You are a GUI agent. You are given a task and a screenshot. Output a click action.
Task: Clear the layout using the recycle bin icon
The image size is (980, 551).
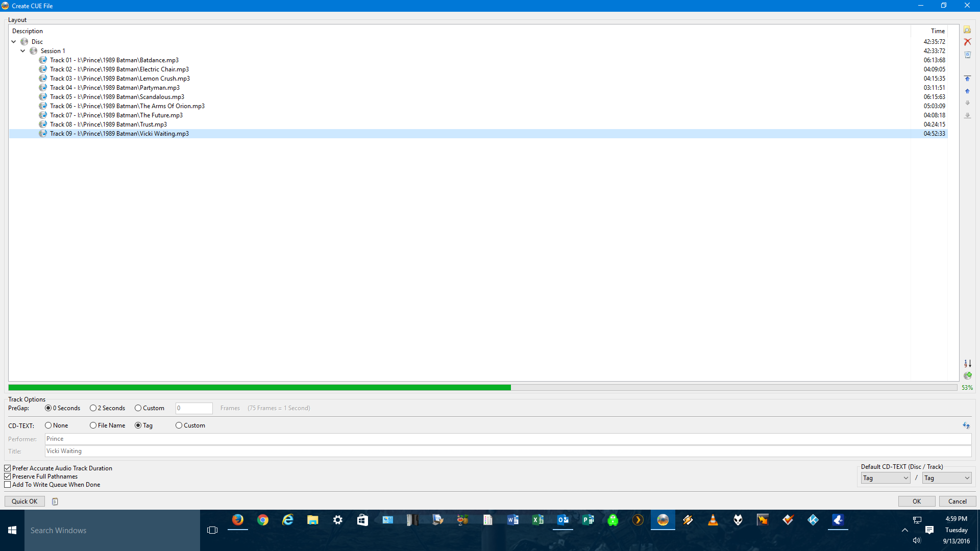968,55
